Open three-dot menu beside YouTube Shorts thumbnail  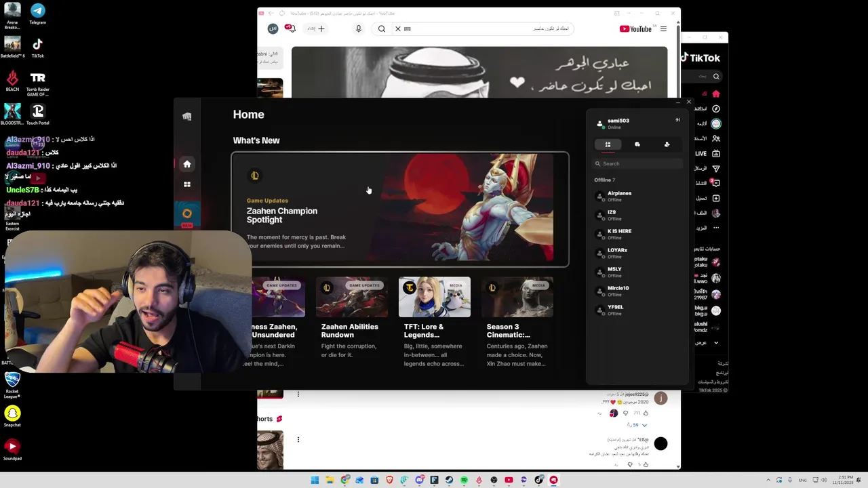(x=298, y=439)
